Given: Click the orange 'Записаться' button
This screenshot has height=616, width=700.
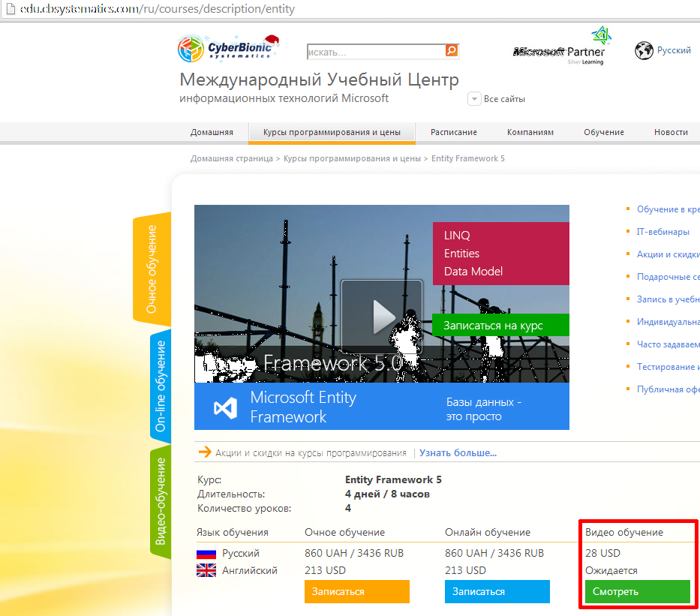Looking at the screenshot, I should 356,591.
